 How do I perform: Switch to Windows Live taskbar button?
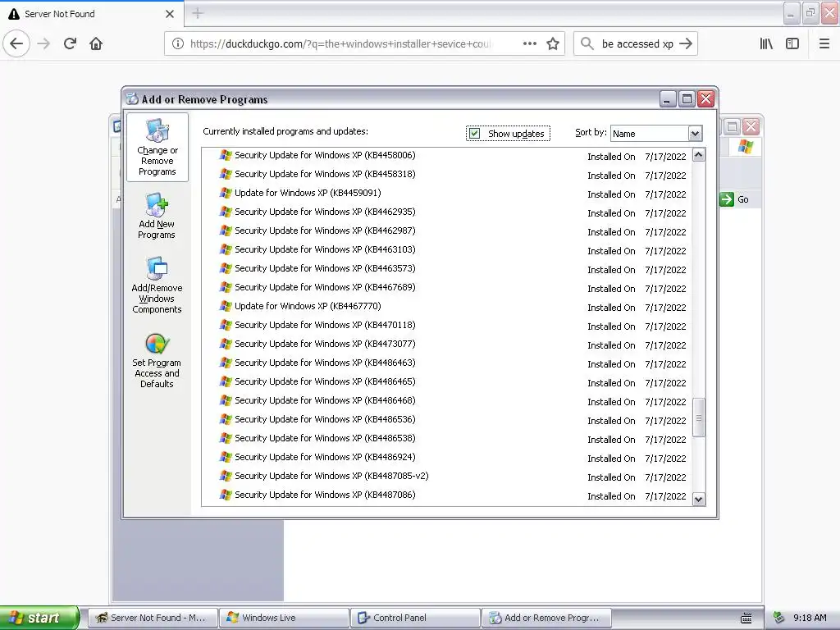pyautogui.click(x=284, y=618)
